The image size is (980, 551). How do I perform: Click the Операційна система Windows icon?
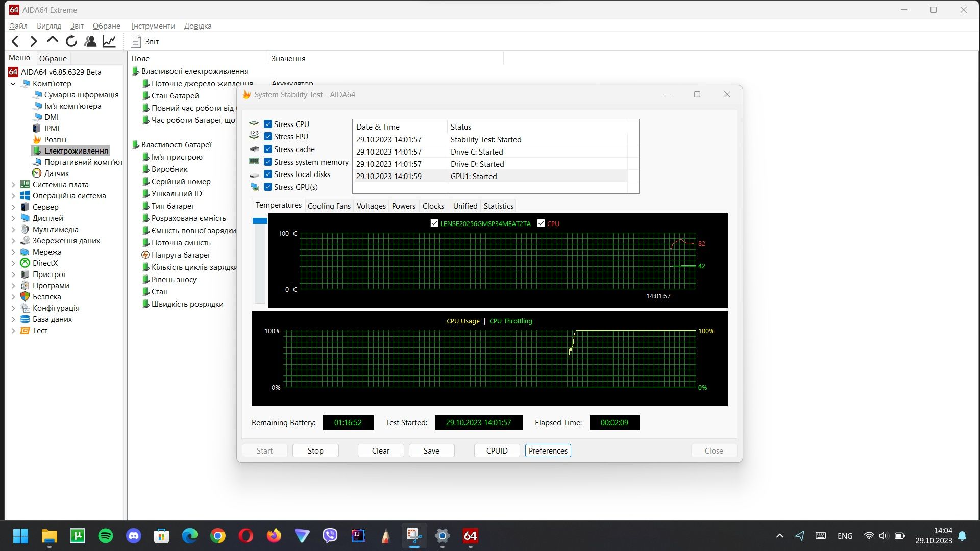click(24, 196)
